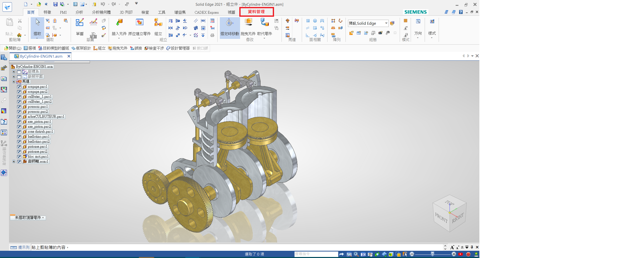Toggle the culButer_1.par:1 checkbox
The image size is (644, 258).
point(19,97)
